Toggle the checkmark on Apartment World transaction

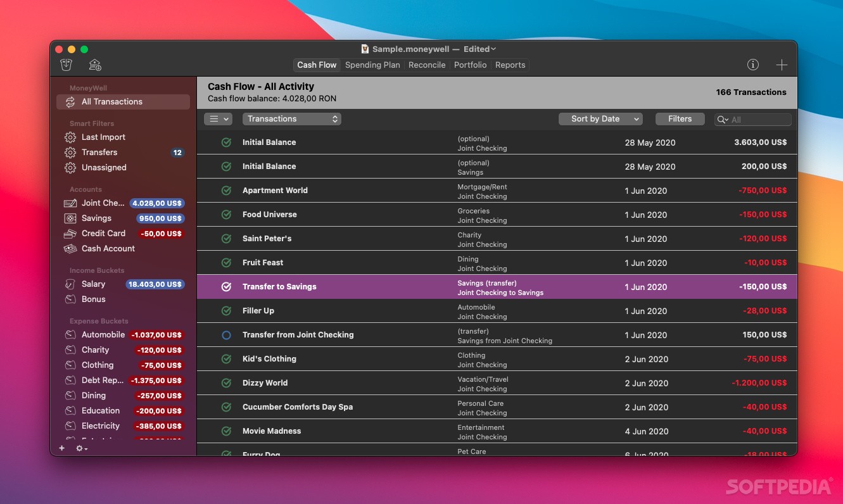(x=226, y=191)
